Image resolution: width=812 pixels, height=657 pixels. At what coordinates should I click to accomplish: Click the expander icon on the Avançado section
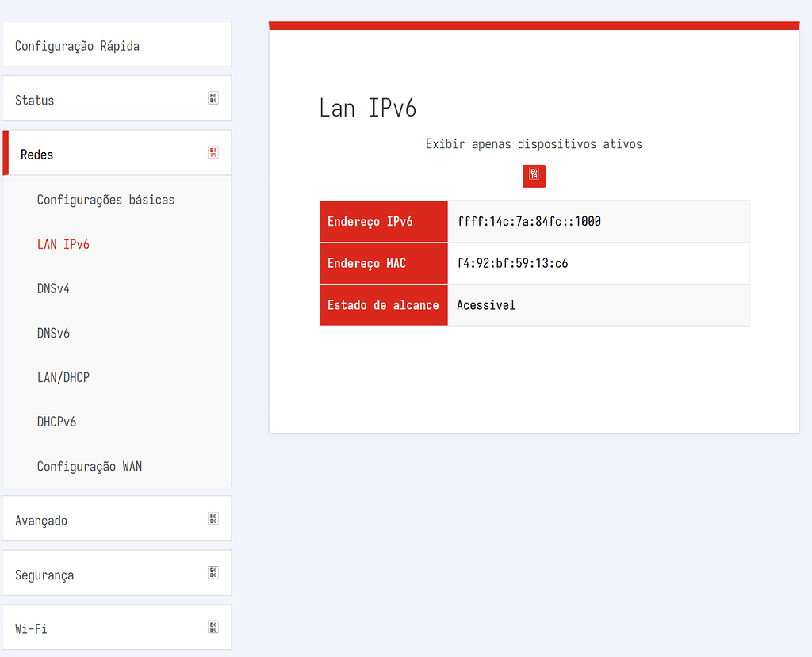[x=213, y=518]
